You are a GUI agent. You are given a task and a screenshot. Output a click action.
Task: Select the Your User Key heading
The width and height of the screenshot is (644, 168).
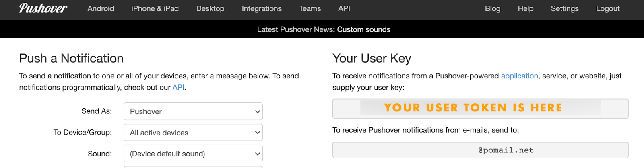[x=372, y=58]
